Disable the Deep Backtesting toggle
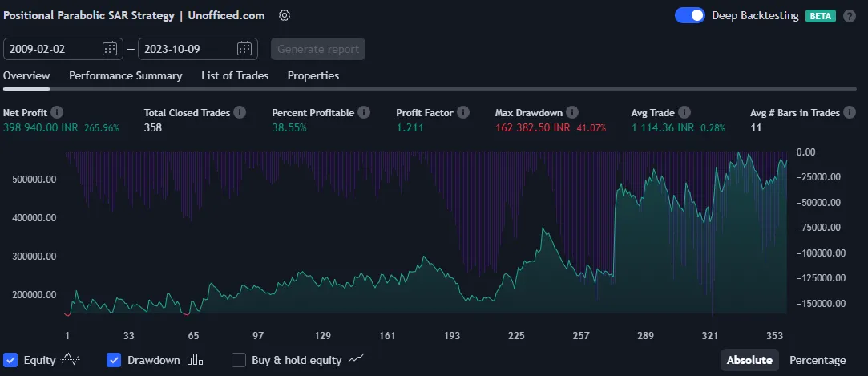This screenshot has width=868, height=376. [x=689, y=15]
